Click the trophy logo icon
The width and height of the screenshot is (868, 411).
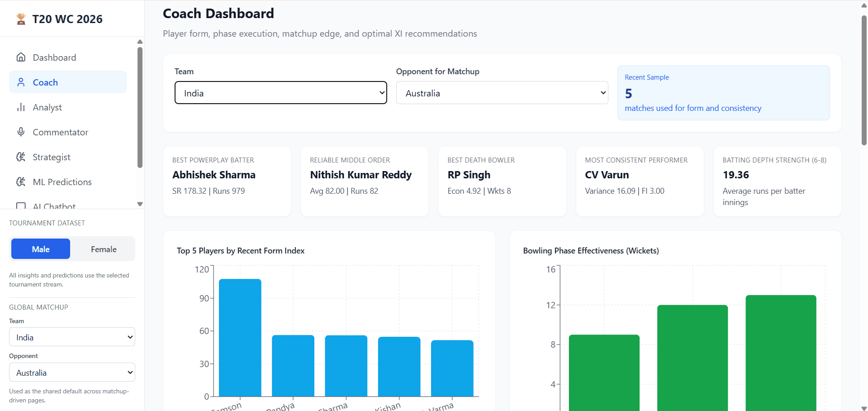tap(21, 19)
